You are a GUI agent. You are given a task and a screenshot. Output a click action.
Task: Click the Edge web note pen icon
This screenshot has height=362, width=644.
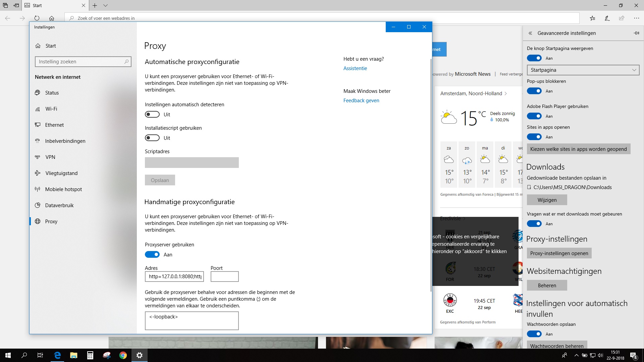pos(607,18)
